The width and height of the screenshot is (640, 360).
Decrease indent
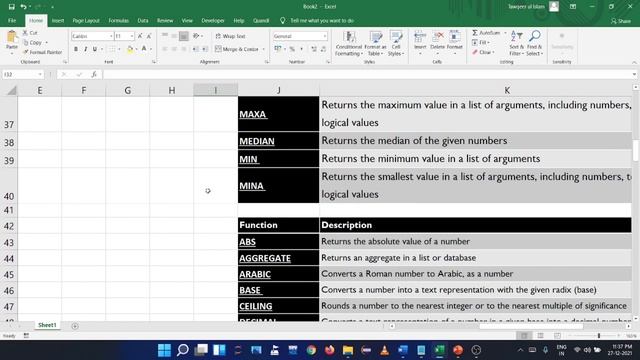(x=196, y=49)
